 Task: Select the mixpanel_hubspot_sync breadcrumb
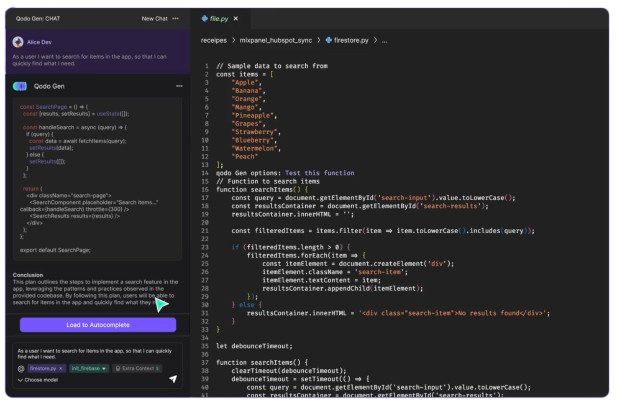click(275, 40)
